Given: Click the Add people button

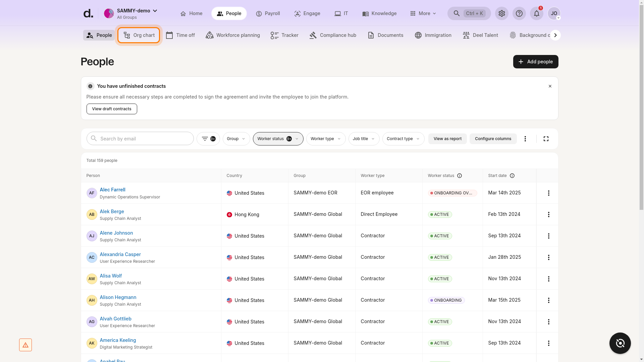Looking at the screenshot, I should pyautogui.click(x=536, y=62).
